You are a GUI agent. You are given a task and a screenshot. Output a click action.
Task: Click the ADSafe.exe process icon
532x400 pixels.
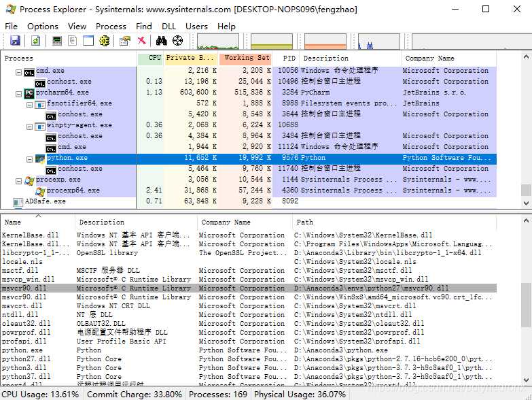[18, 202]
